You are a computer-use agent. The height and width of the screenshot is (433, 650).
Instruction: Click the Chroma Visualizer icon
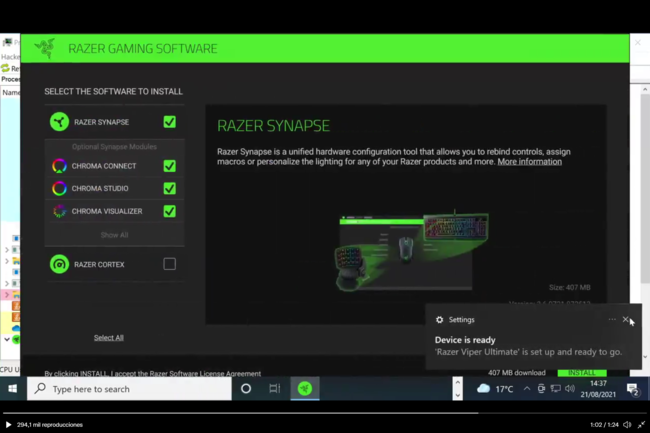59,211
